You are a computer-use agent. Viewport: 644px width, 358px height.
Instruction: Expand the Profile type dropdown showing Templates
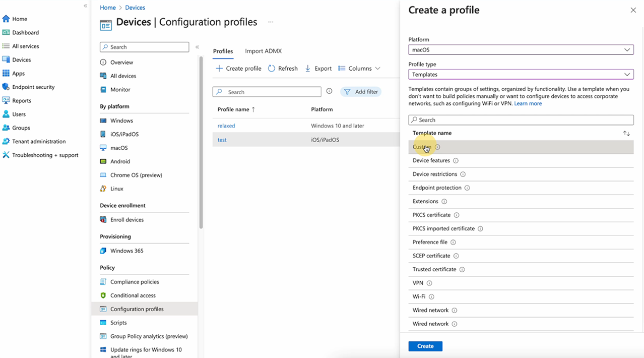tap(521, 75)
